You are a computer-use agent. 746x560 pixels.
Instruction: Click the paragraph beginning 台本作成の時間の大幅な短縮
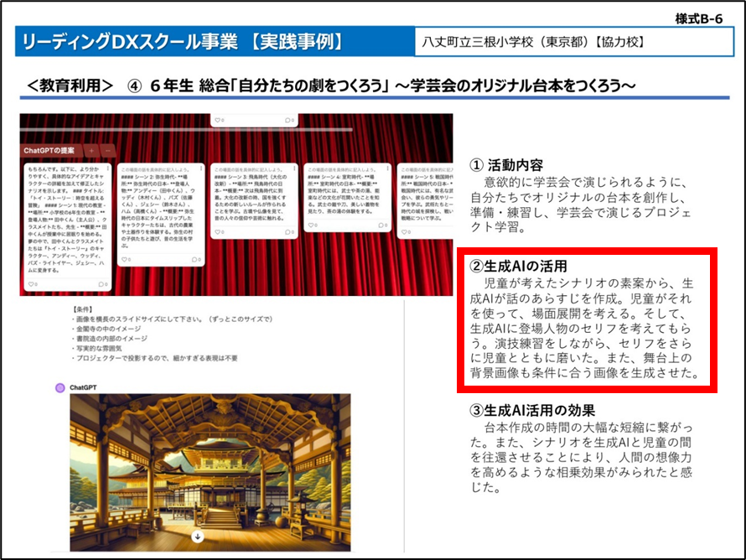581,458
